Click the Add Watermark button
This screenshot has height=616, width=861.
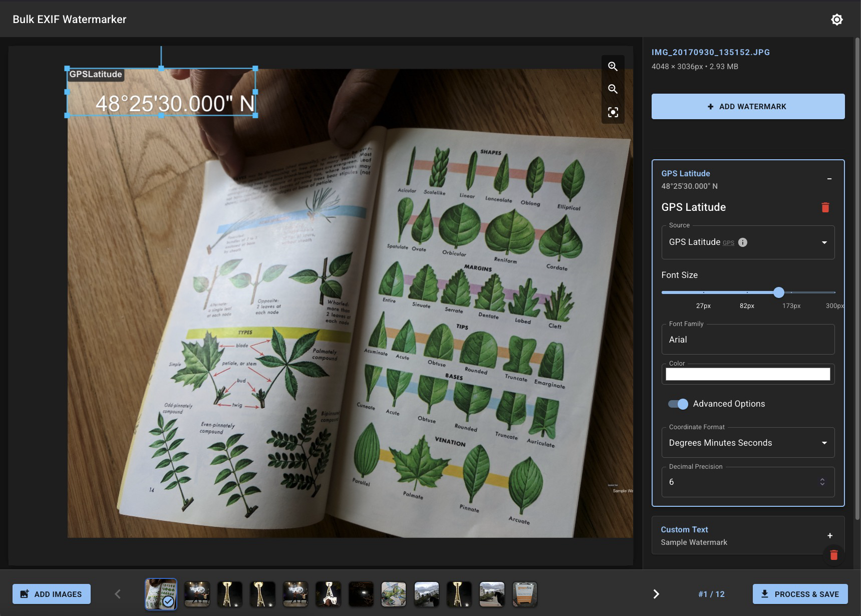748,106
